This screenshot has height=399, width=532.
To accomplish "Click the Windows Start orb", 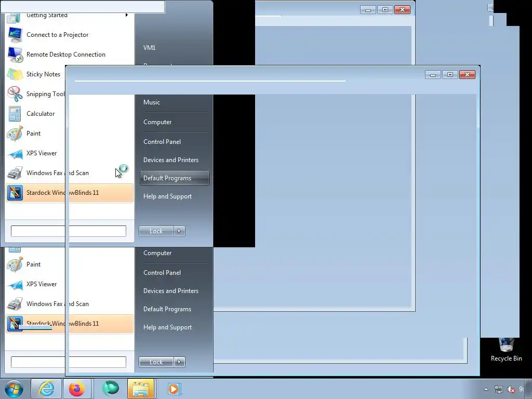I will (x=14, y=389).
